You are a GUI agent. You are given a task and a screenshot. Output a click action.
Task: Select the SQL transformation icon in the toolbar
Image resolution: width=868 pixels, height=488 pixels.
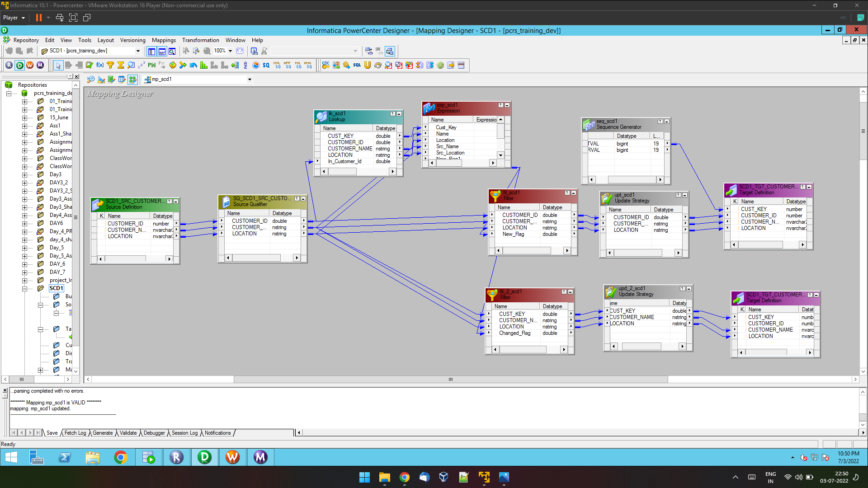(x=357, y=65)
